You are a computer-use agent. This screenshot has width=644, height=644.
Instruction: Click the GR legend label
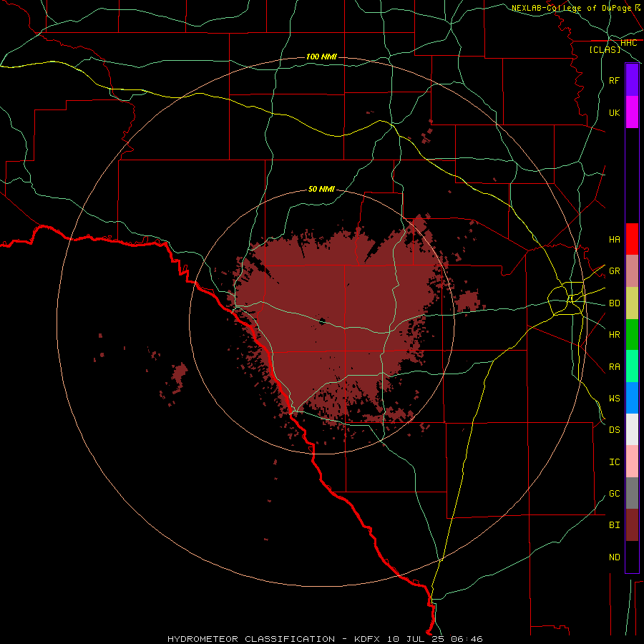[x=614, y=271]
